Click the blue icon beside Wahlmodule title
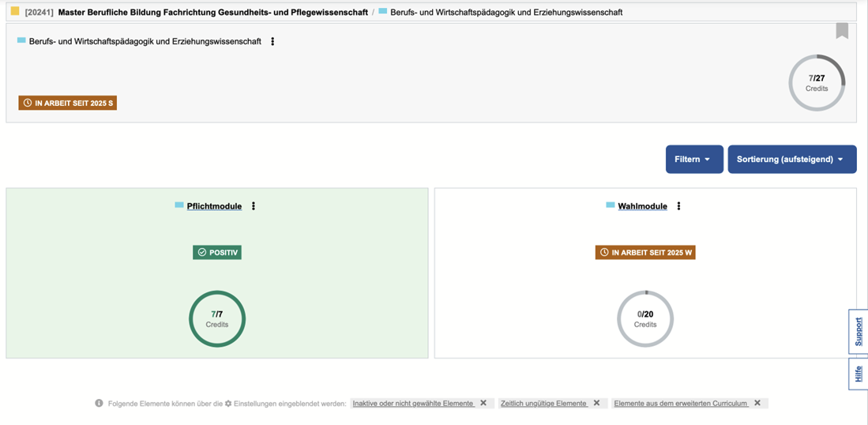Screen dimensions: 868x425 pos(610,205)
